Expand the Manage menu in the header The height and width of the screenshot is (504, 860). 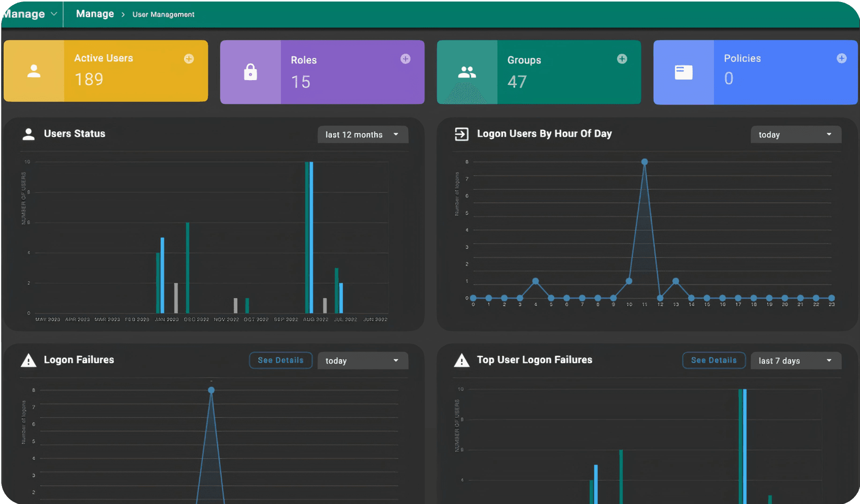pyautogui.click(x=29, y=14)
